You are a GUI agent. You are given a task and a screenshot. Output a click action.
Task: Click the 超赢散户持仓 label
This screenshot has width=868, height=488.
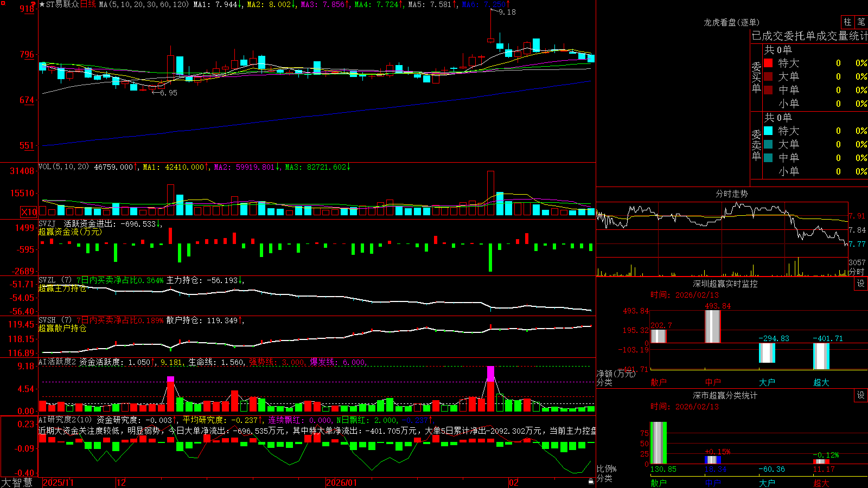tap(62, 329)
